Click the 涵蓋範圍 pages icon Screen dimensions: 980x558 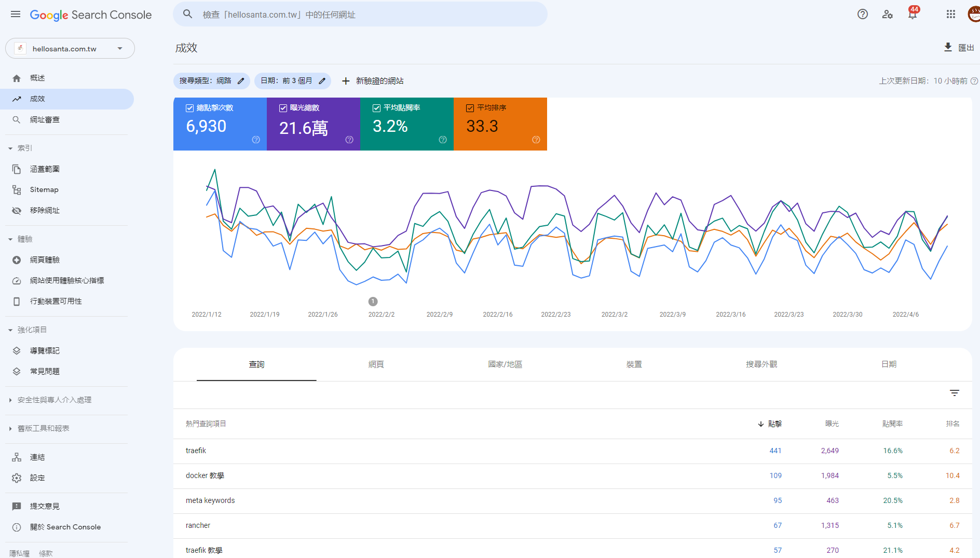17,169
